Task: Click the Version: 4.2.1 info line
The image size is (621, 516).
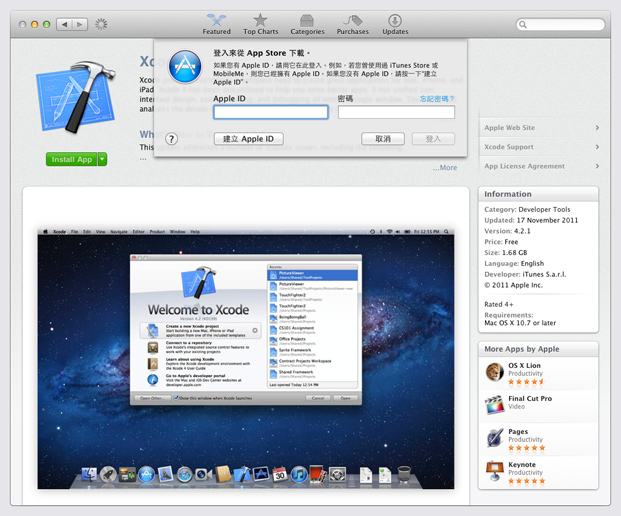Action: point(507,231)
